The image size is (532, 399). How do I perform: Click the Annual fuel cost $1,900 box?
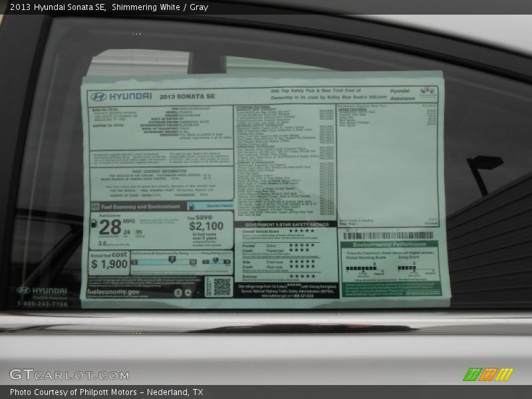pos(108,261)
